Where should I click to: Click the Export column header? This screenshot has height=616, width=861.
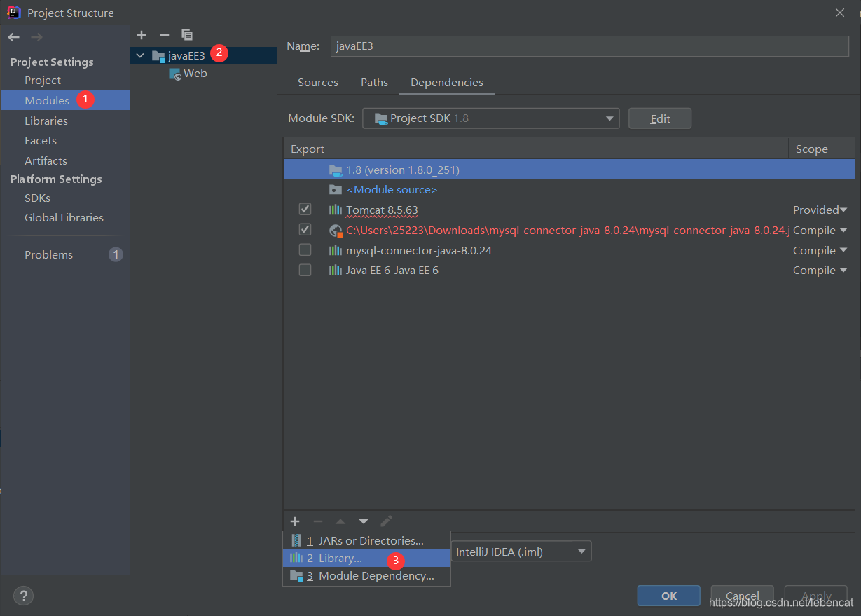tap(308, 149)
